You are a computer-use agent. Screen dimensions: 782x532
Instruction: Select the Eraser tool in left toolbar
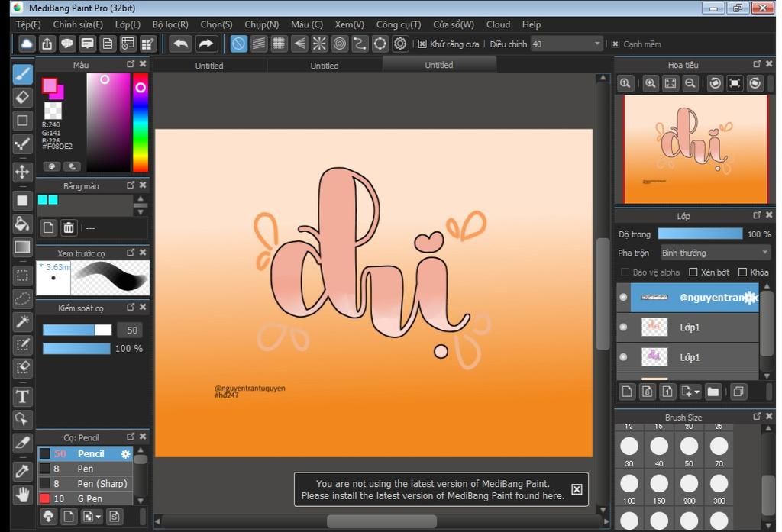click(22, 97)
